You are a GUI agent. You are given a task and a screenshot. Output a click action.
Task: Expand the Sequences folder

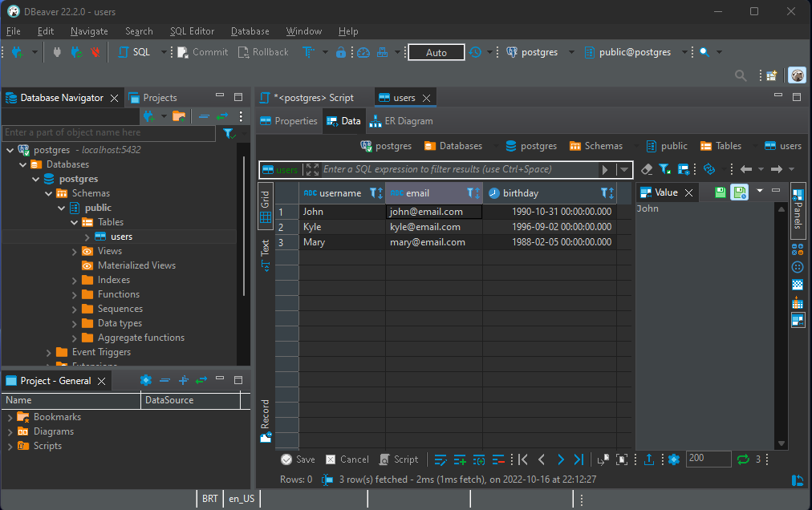point(75,310)
